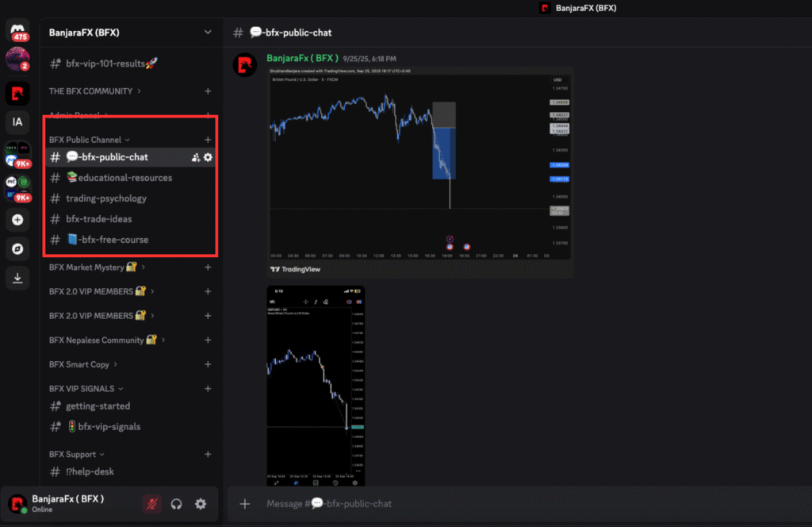This screenshot has height=527, width=812.
Task: Expand the BFX Smart Copy category
Action: pos(79,364)
